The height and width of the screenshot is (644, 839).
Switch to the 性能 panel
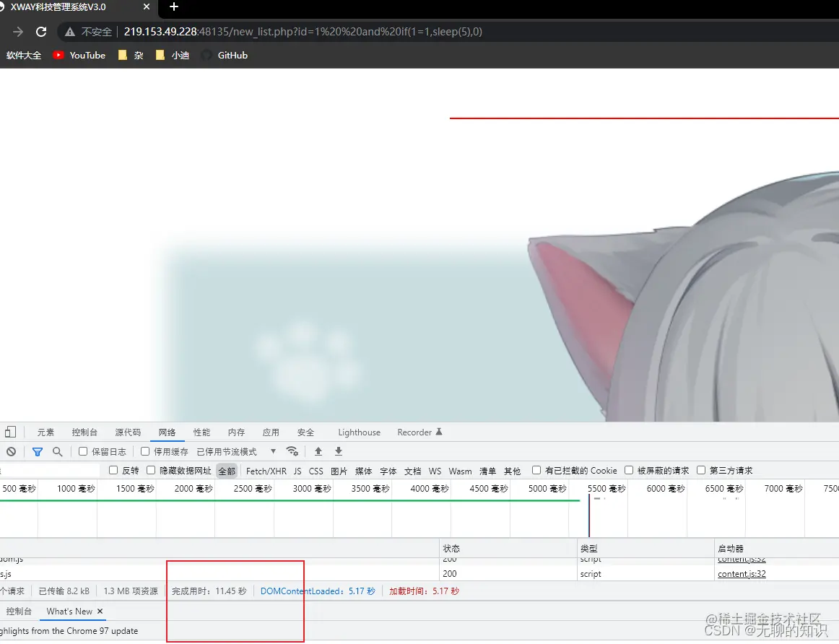click(201, 432)
